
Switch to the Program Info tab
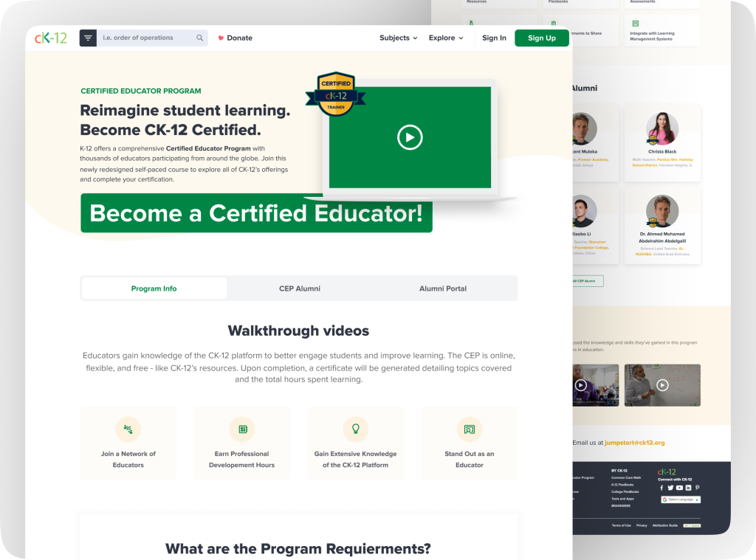pyautogui.click(x=154, y=288)
